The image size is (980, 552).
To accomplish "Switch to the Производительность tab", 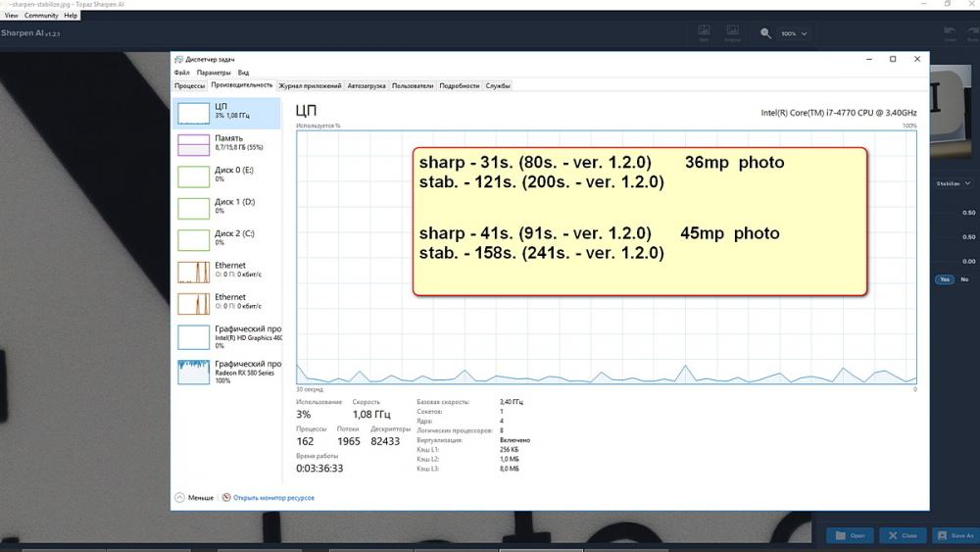I will (x=242, y=85).
